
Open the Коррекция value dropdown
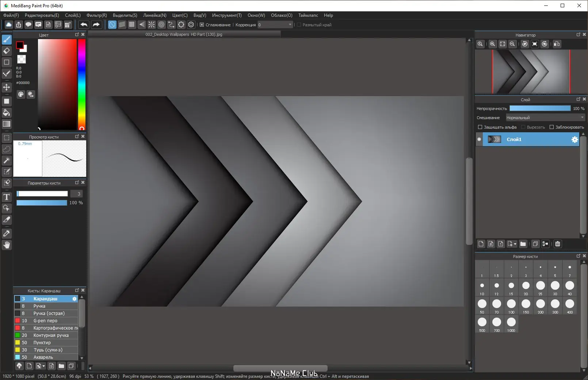(290, 25)
